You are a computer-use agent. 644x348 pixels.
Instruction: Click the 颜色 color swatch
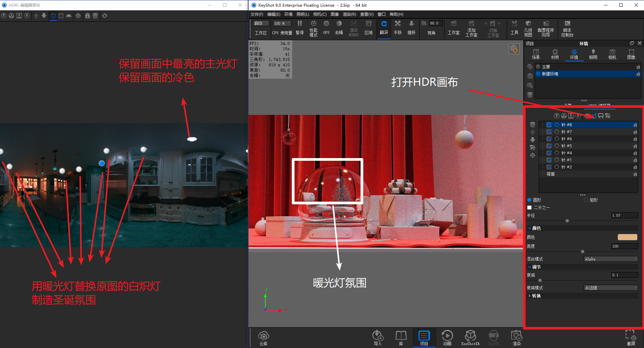(627, 237)
